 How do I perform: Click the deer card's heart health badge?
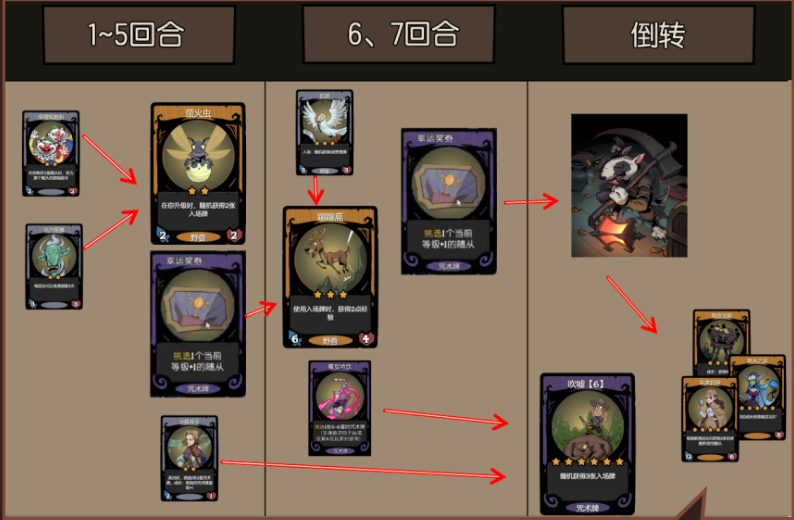pos(367,338)
